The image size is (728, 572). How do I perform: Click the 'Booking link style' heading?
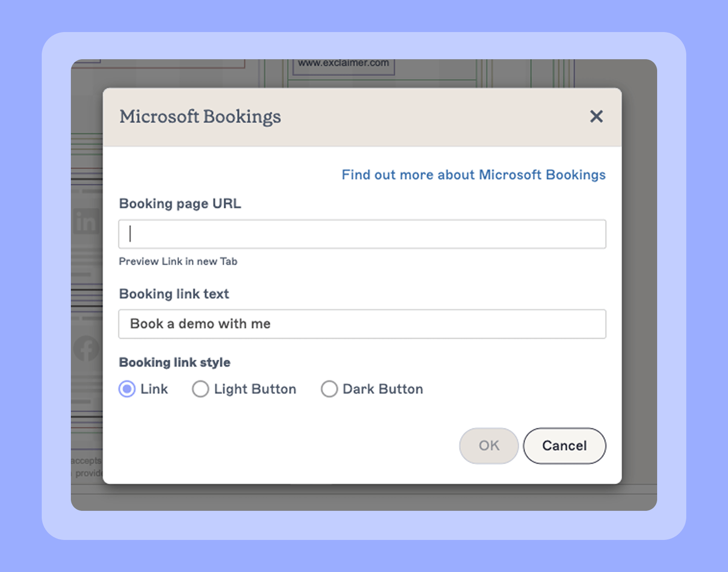pyautogui.click(x=175, y=362)
